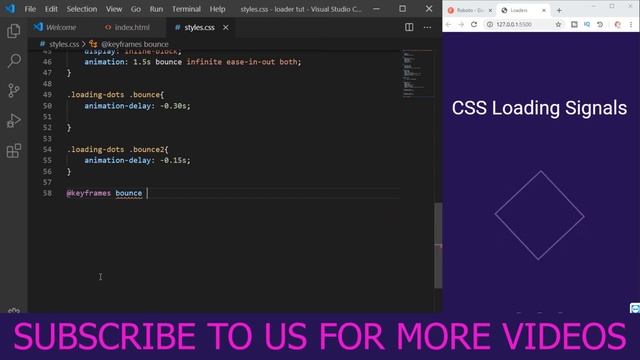Viewport: 640px width, 360px height.
Task: Click '.loading-dots .bounce2{' selector text
Action: pyautogui.click(x=118, y=149)
